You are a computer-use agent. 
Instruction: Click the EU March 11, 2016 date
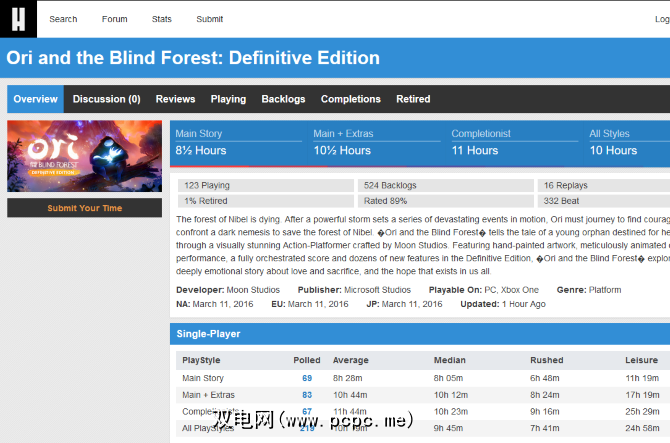(x=310, y=304)
